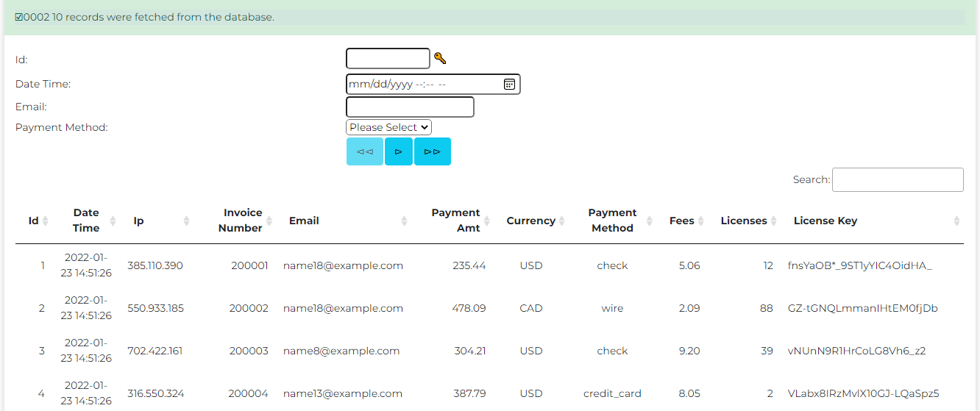
Task: Sort by Email column header
Action: (304, 221)
